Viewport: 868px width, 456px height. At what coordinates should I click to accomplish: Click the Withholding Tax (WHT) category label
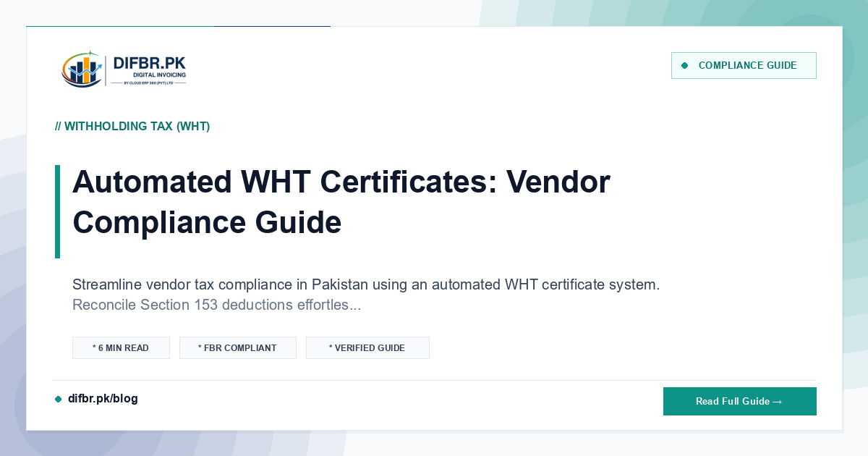[132, 126]
